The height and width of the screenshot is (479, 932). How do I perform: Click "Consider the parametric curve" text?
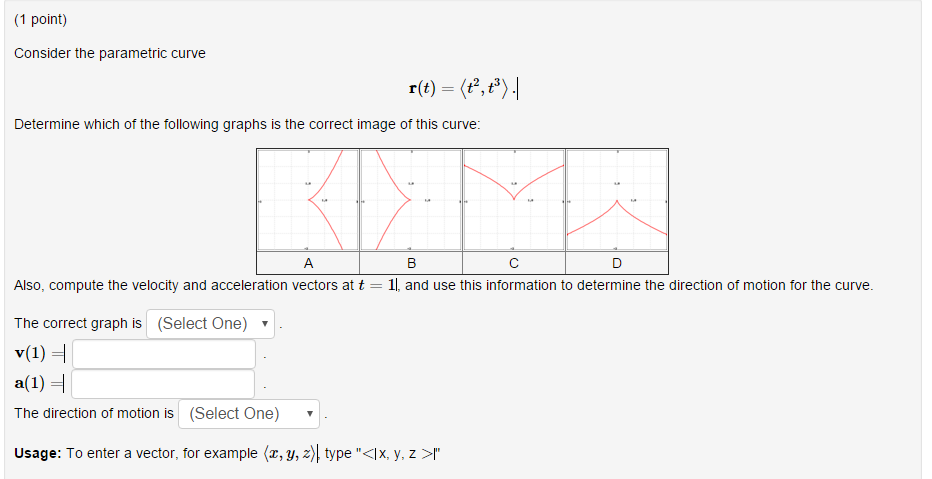point(110,53)
